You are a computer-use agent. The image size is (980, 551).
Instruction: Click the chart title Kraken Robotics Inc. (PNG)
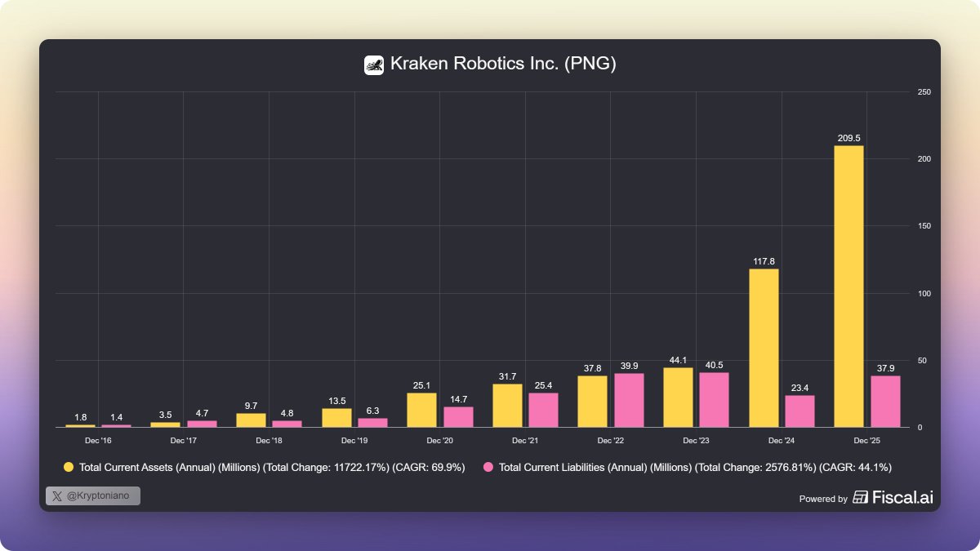pos(502,64)
